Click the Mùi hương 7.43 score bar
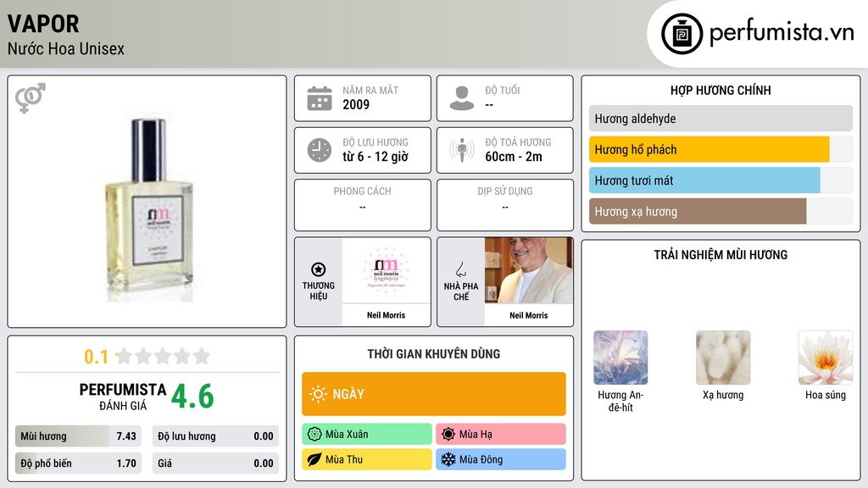868x488 pixels. (78, 436)
